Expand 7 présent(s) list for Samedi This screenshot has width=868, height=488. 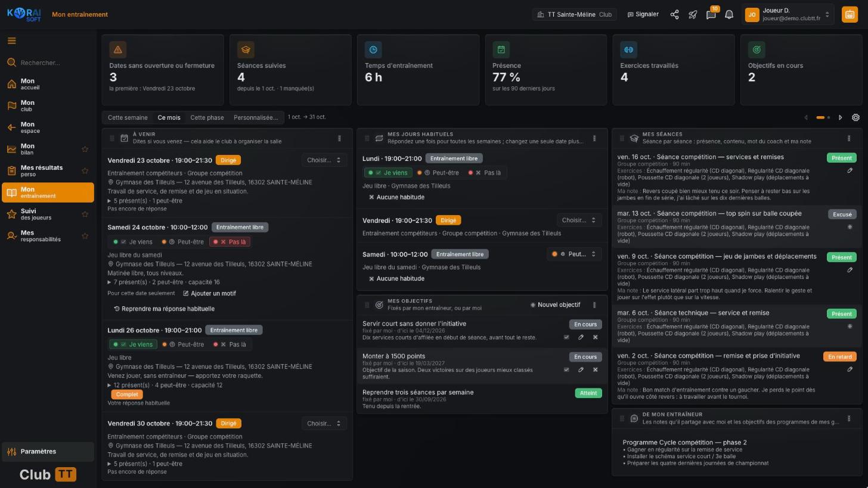tap(163, 282)
